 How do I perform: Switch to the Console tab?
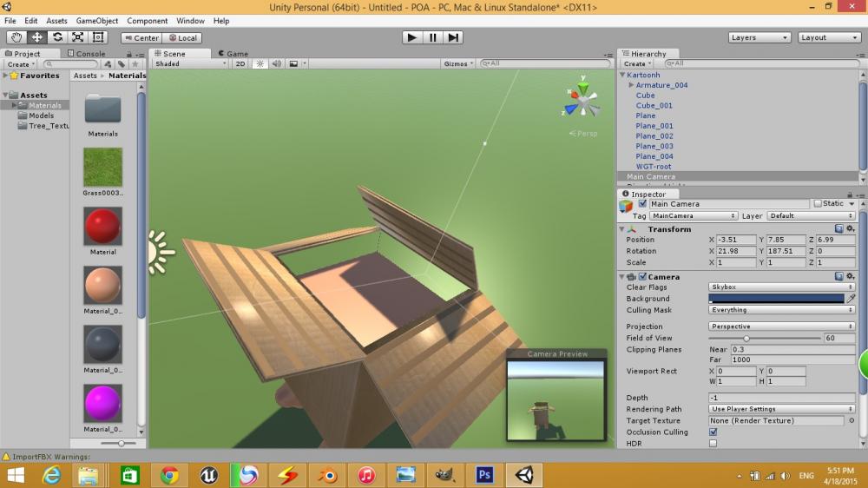coord(86,54)
